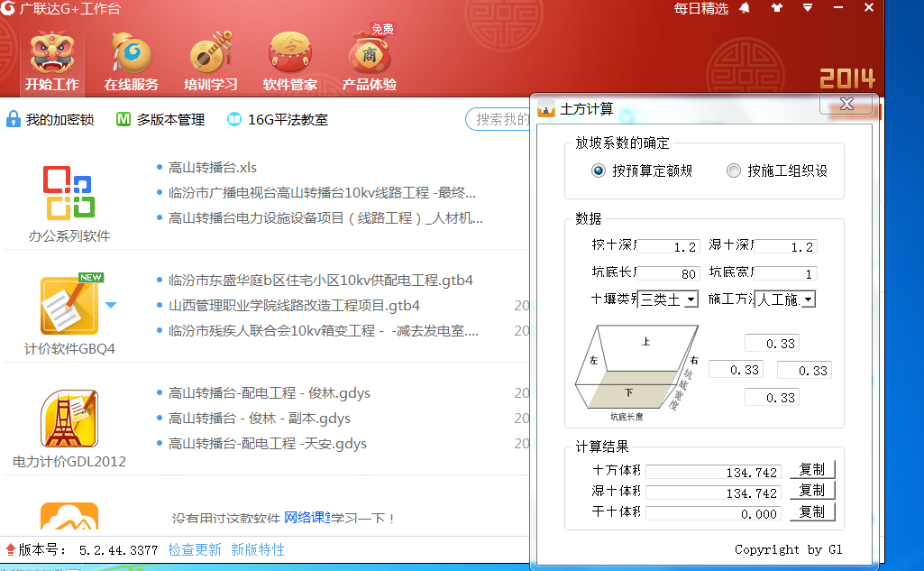Open 多版本管理 item

pyautogui.click(x=160, y=120)
